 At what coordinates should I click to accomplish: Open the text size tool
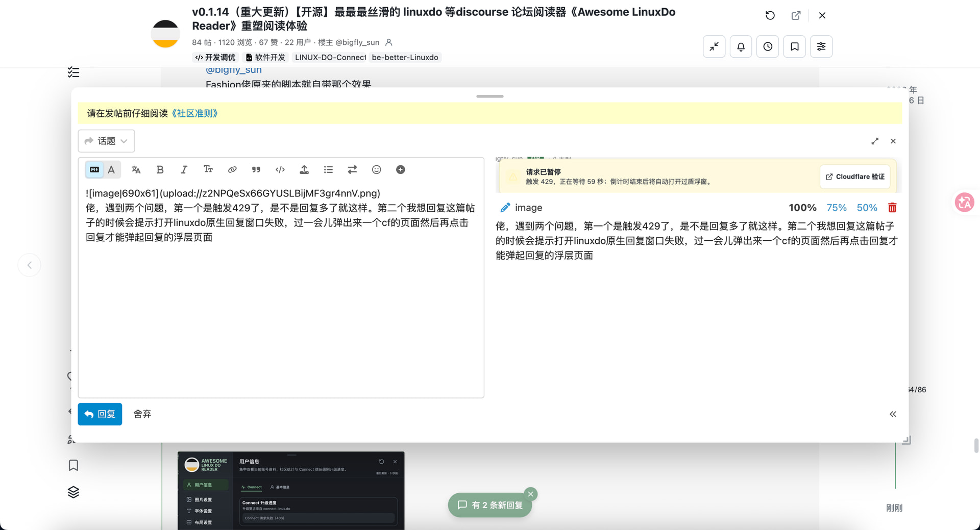point(208,170)
